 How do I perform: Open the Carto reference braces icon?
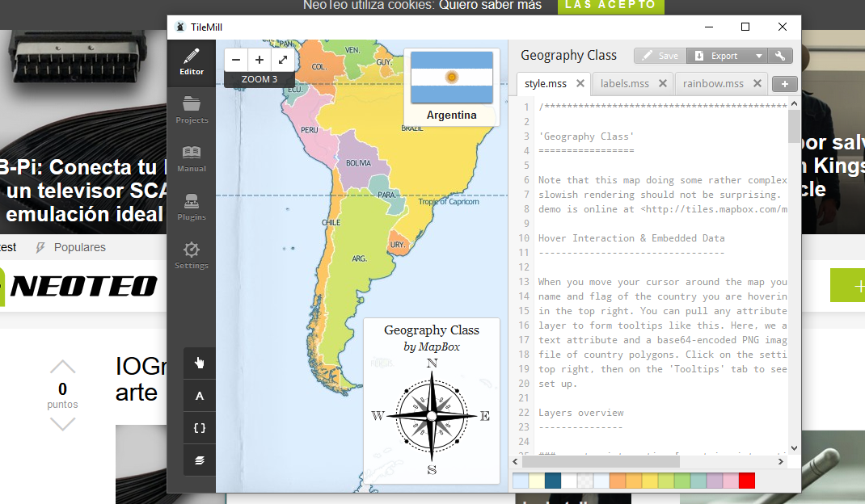pos(199,428)
